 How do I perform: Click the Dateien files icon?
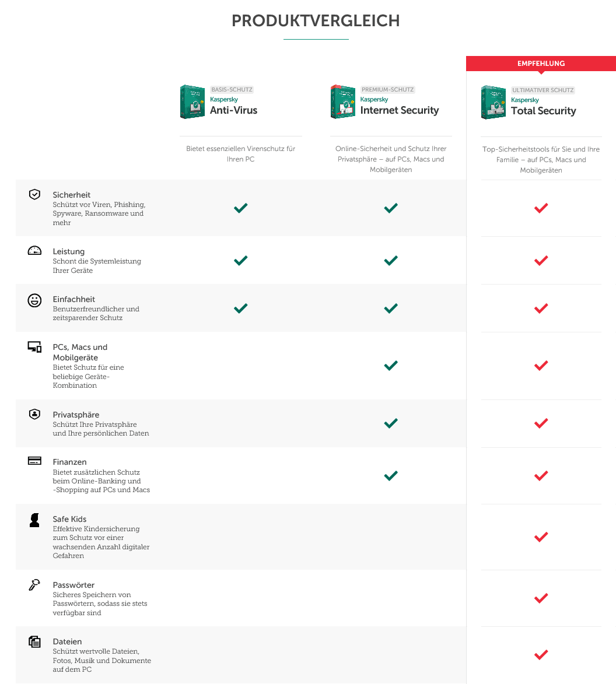click(x=34, y=642)
